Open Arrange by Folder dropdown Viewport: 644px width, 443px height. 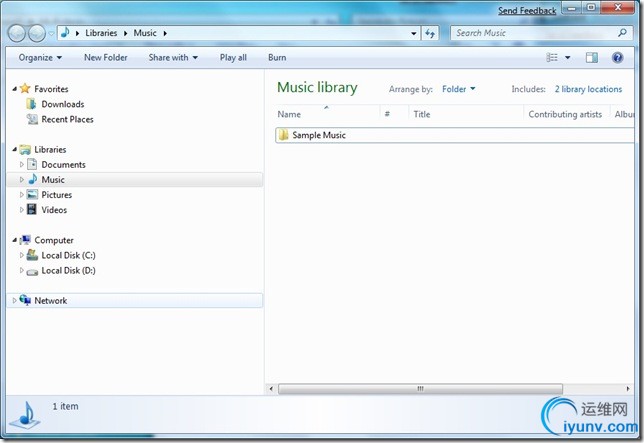click(458, 89)
